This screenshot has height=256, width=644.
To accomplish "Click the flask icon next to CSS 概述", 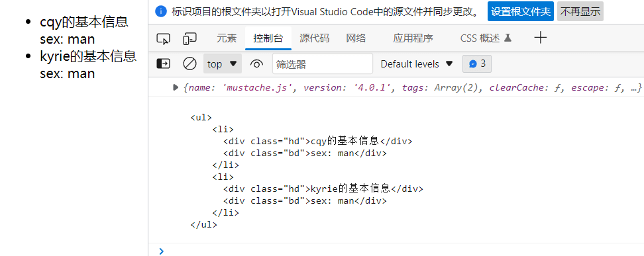I will point(508,38).
